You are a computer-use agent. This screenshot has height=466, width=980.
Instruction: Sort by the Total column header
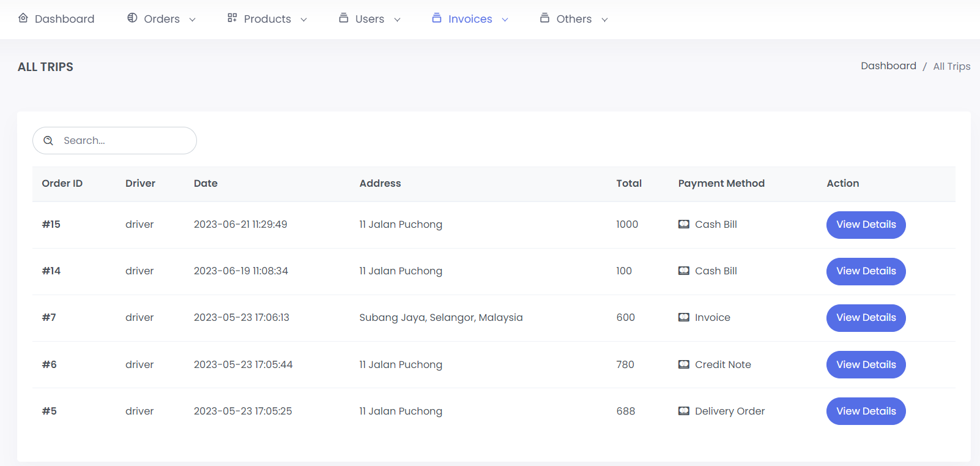pyautogui.click(x=629, y=184)
